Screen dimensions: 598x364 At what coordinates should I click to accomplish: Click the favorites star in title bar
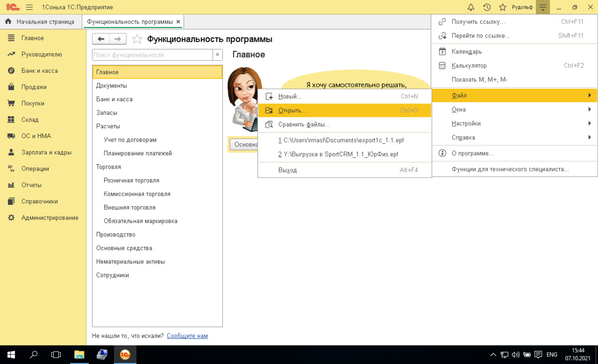click(502, 7)
